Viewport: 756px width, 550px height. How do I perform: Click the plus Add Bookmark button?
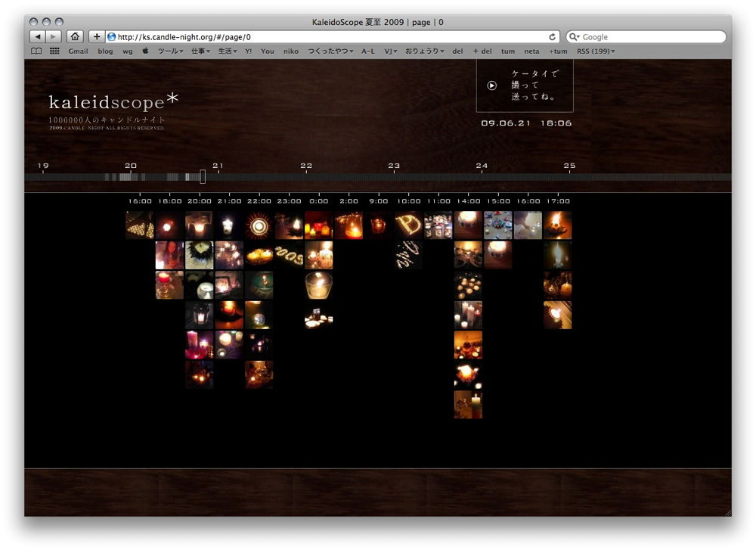pyautogui.click(x=97, y=36)
